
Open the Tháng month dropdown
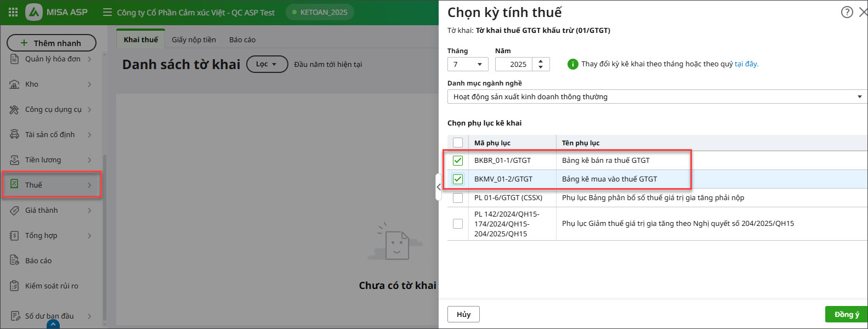(468, 64)
